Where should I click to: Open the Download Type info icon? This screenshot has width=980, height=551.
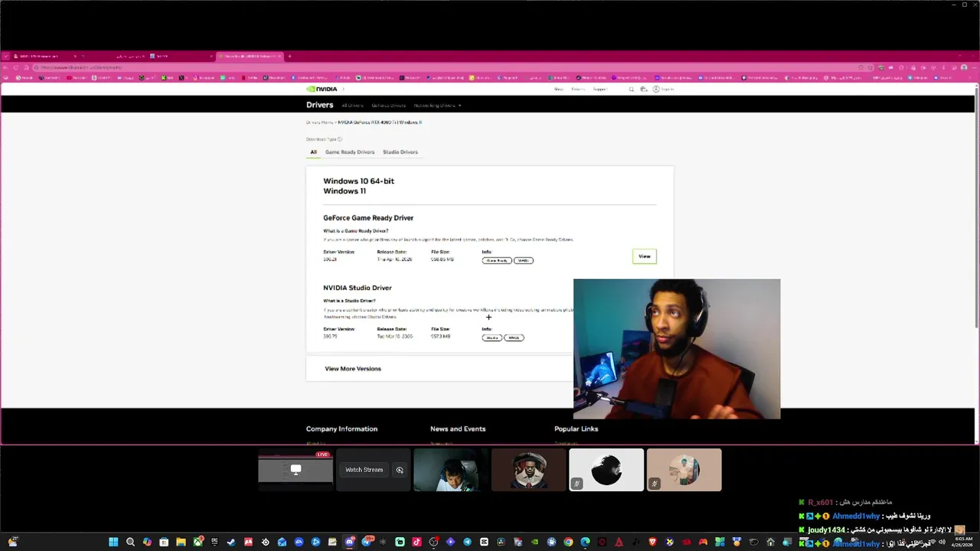click(x=340, y=139)
